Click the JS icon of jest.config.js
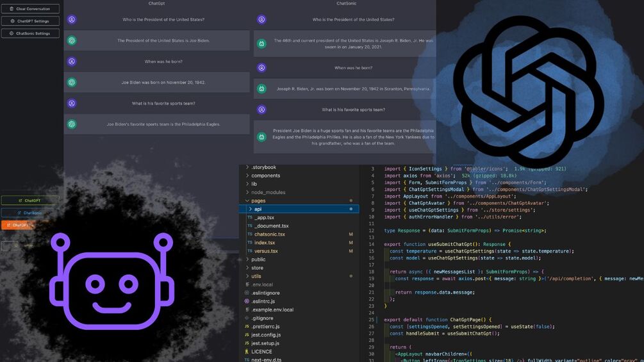Screen dimensions: 644x362 click(x=247, y=335)
